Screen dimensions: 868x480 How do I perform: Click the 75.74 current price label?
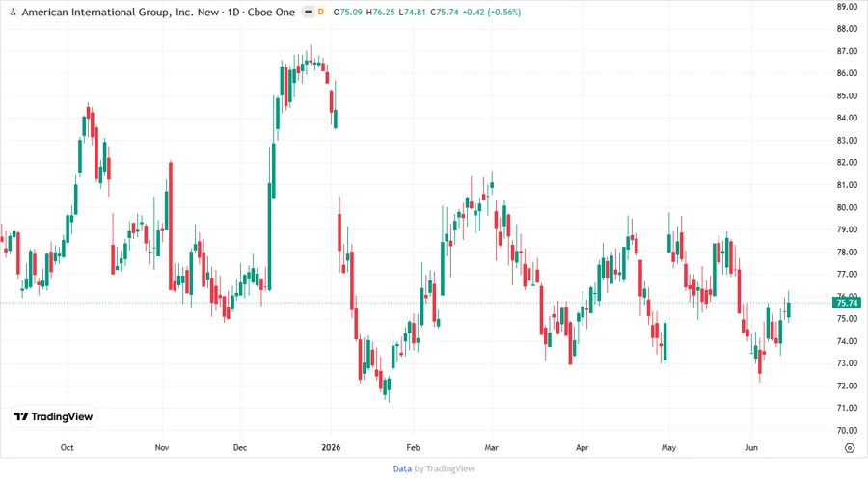coord(847,303)
